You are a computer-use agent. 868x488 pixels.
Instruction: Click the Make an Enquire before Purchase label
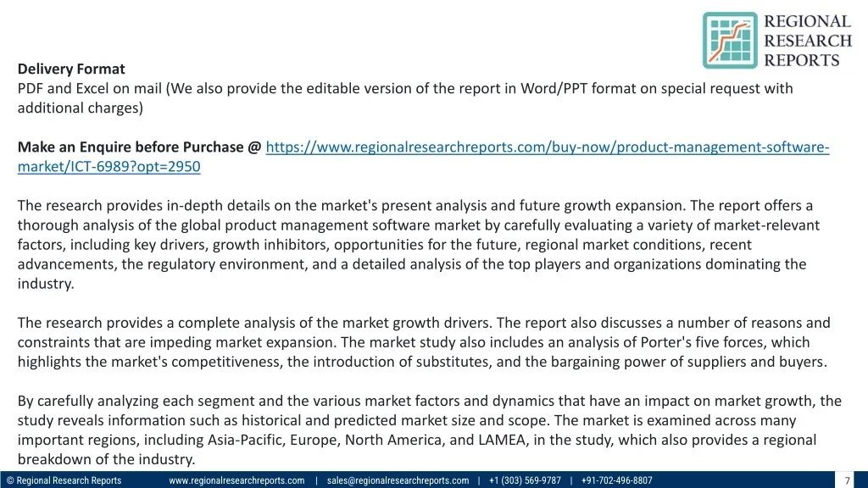pyautogui.click(x=140, y=147)
